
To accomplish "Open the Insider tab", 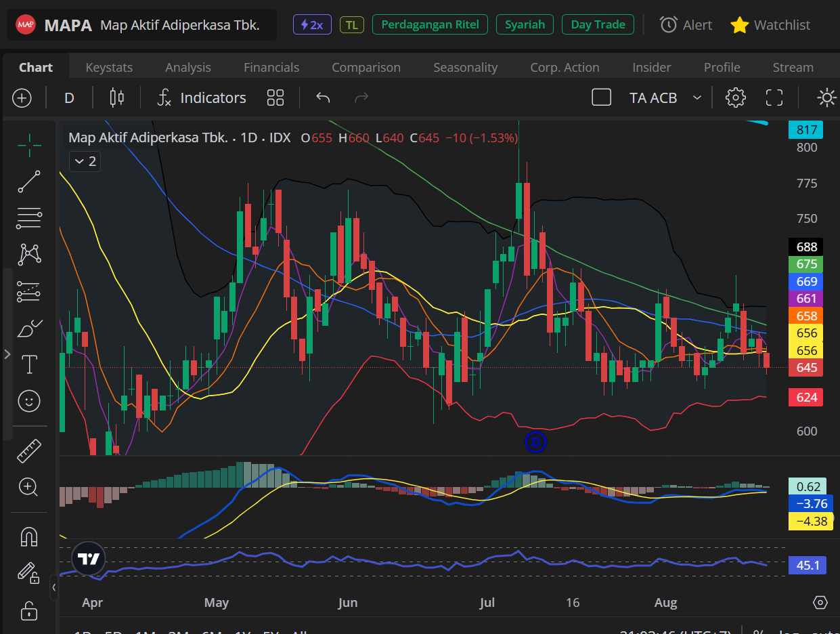I will pos(652,67).
